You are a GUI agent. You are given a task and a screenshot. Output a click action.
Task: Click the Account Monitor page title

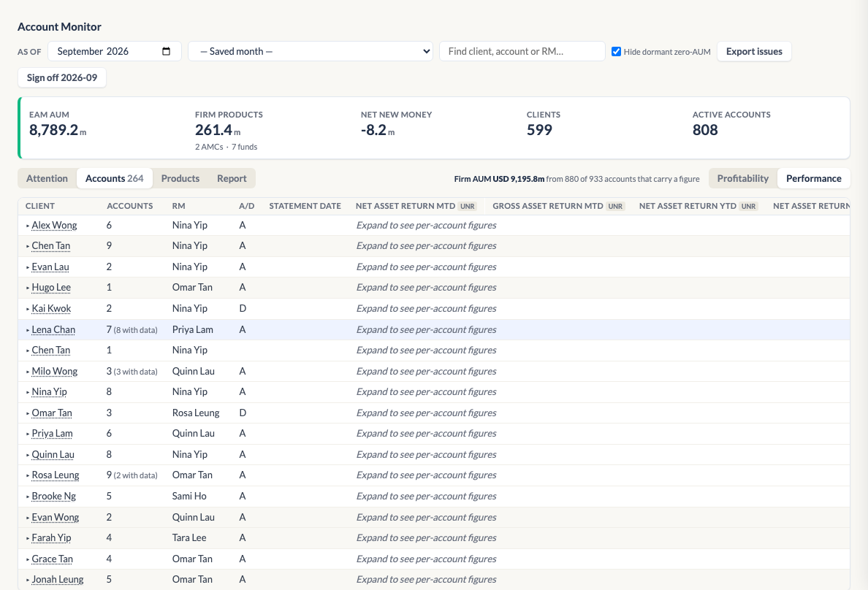click(x=59, y=26)
